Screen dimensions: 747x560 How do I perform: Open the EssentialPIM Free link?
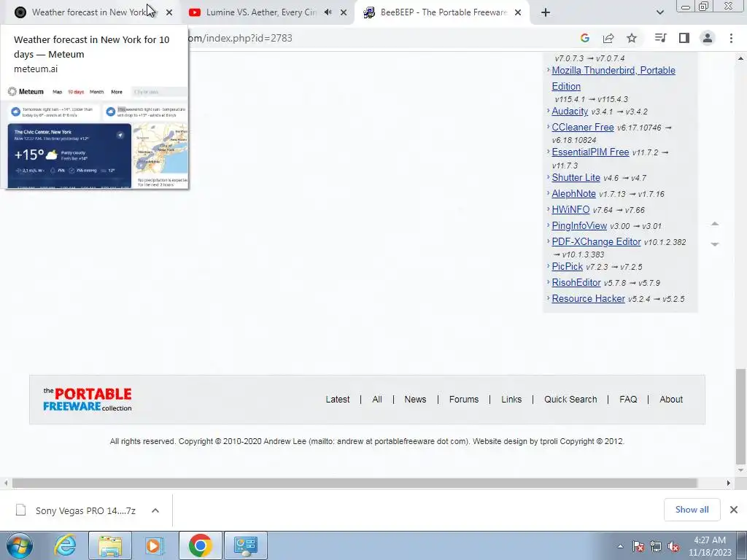click(x=590, y=152)
